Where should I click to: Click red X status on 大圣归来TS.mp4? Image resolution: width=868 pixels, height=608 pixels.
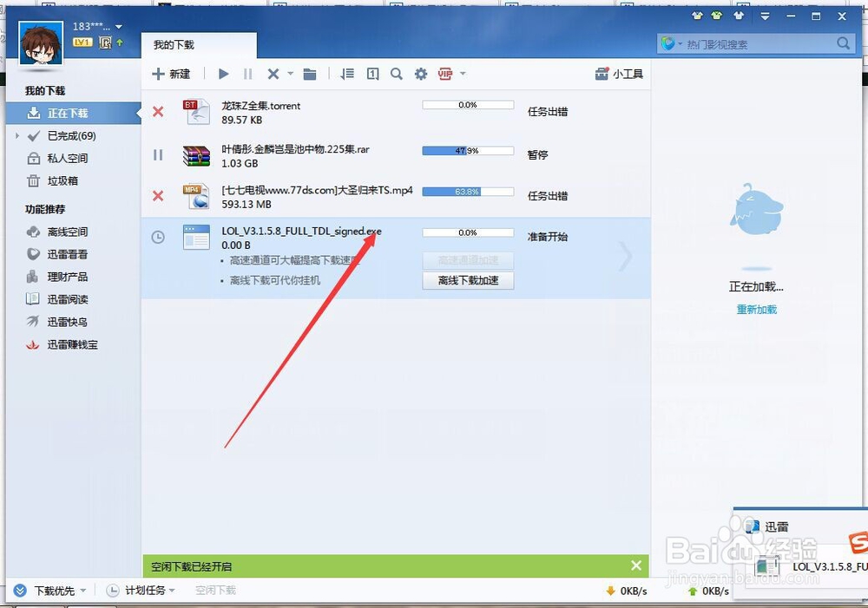pyautogui.click(x=158, y=196)
